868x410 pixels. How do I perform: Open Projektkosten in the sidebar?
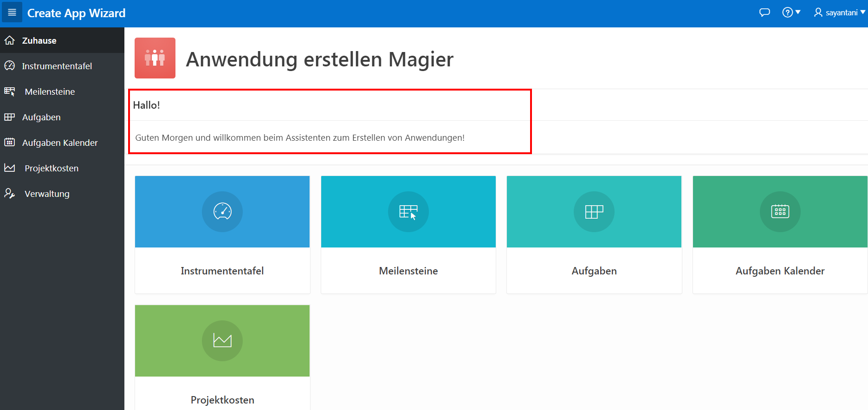(62, 168)
